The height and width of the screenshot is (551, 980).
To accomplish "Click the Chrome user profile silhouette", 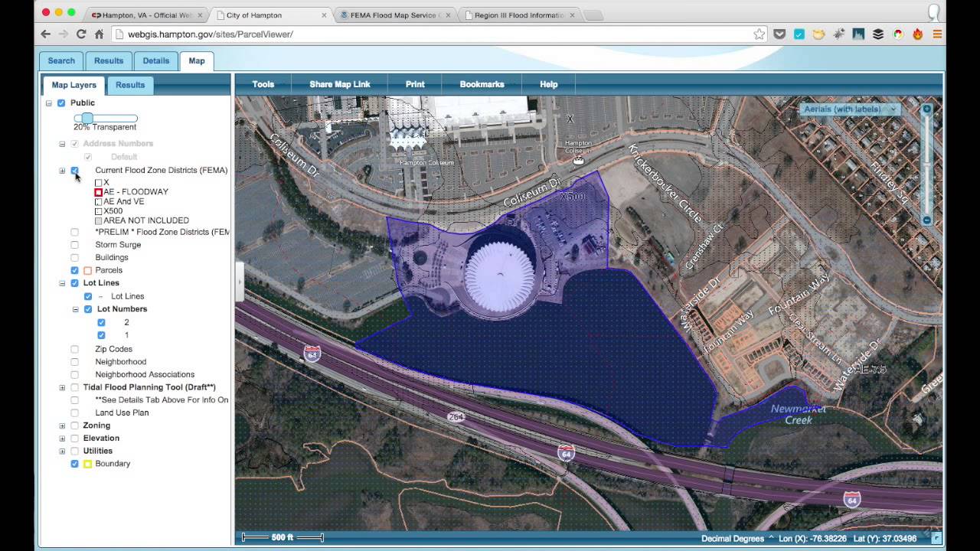I will 933,11.
